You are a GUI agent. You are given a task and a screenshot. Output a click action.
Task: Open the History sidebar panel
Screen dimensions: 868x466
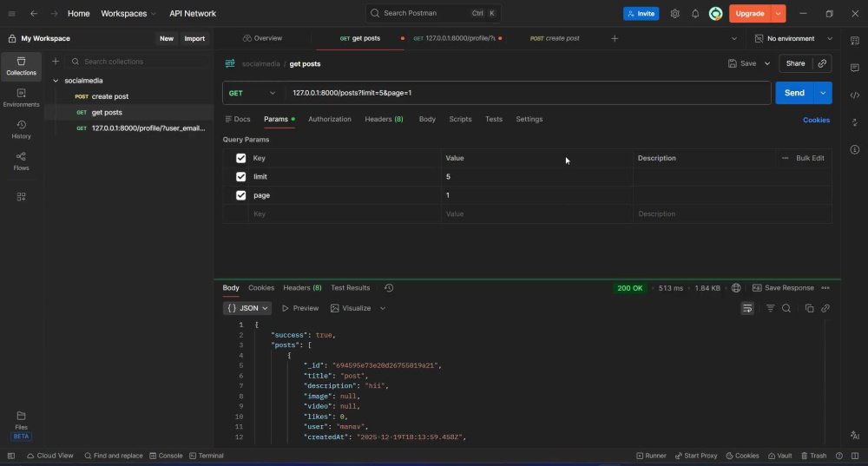coord(21,129)
